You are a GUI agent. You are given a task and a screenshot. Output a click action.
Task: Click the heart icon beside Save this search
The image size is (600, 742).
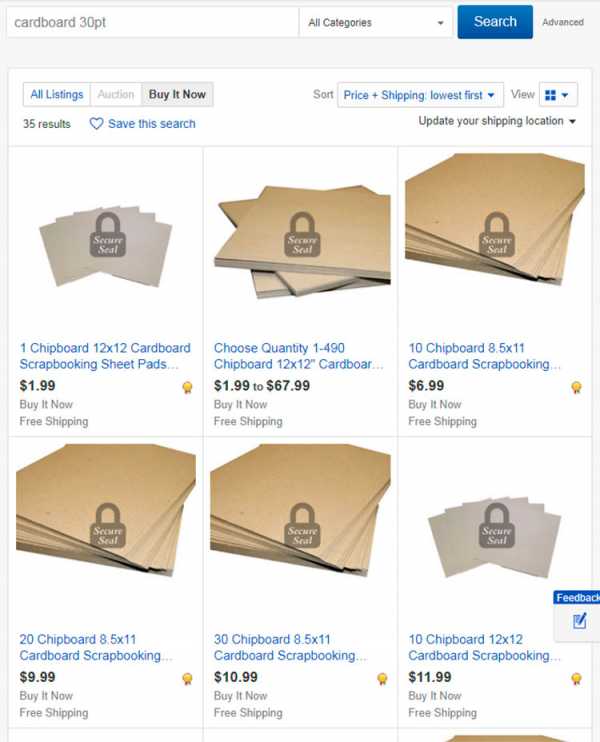tap(96, 124)
